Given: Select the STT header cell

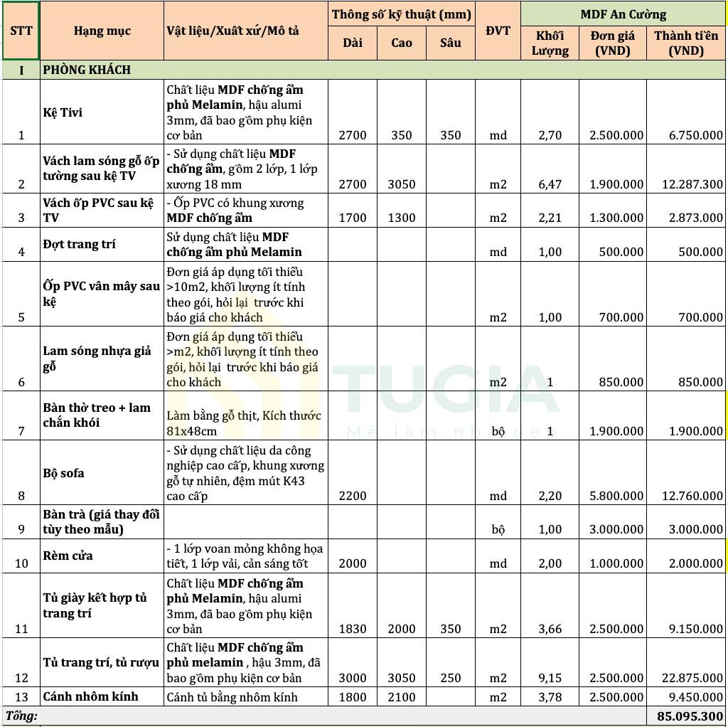Looking at the screenshot, I should coord(21,31).
